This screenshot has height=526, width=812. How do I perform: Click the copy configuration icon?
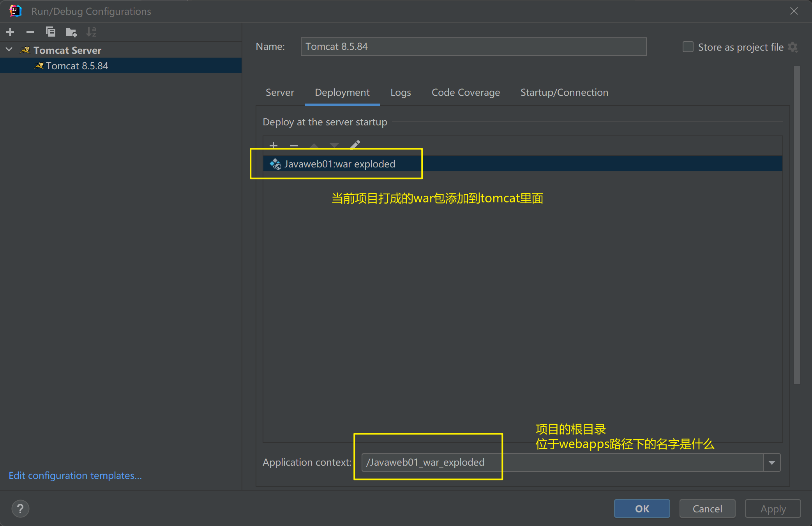(x=51, y=32)
